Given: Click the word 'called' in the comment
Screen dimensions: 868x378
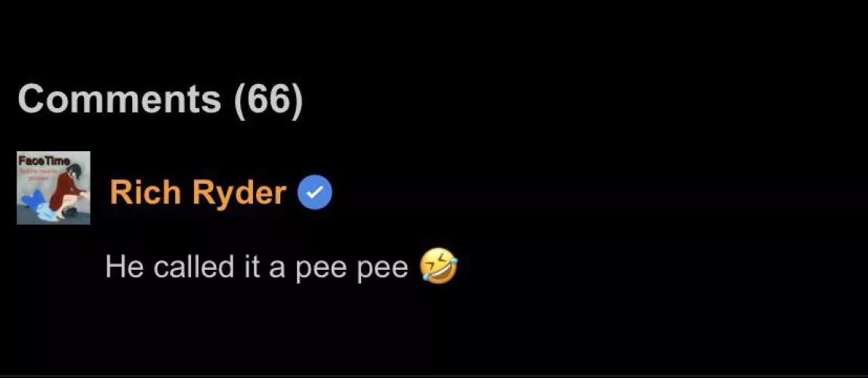Looking at the screenshot, I should point(193,266).
